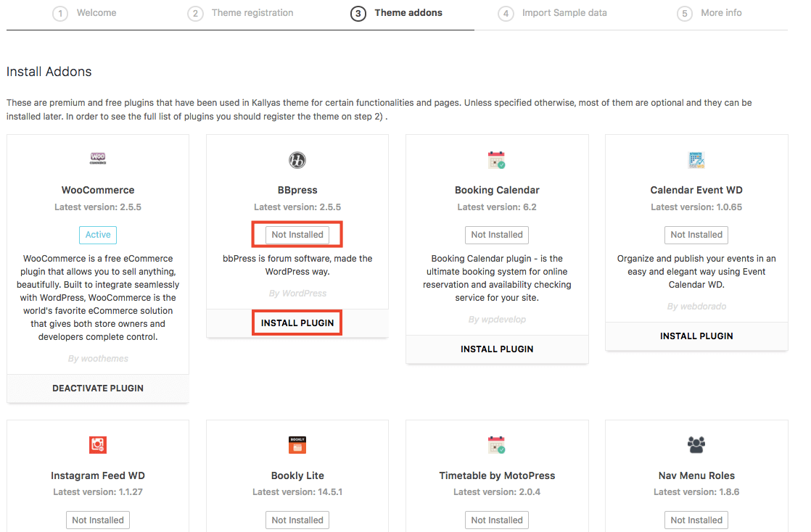This screenshot has height=532, width=811.
Task: Click the Bookly Lite plugin icon
Action: click(x=297, y=444)
